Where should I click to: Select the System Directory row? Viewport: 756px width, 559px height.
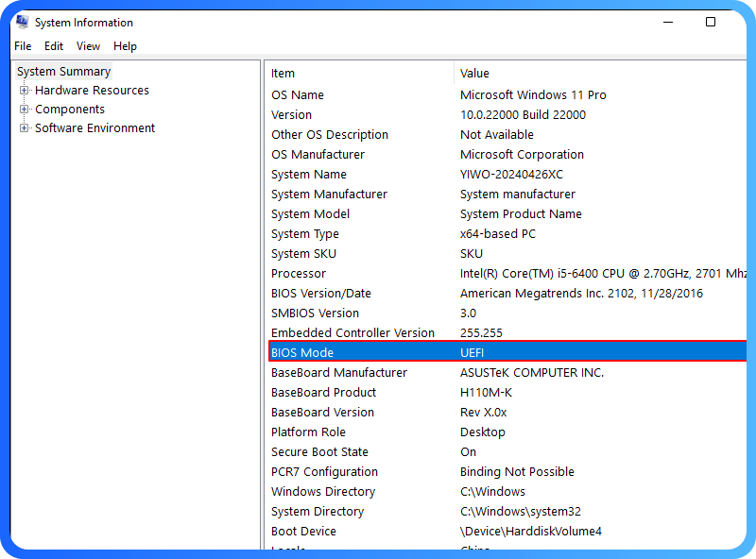(x=507, y=511)
